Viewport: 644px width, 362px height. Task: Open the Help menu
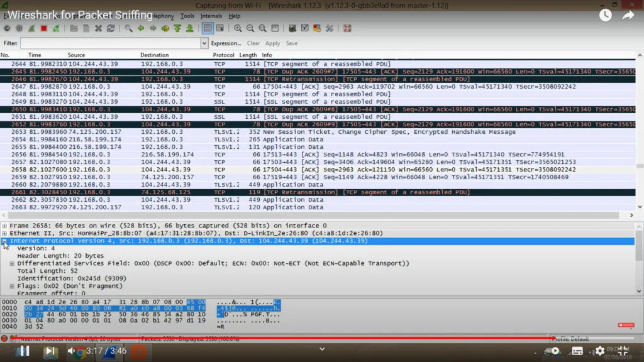click(x=234, y=16)
